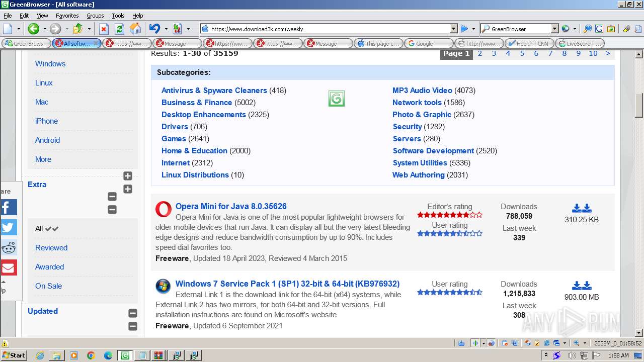Open Microsoft Edge from the taskbar
644x362 pixels.
point(108,355)
